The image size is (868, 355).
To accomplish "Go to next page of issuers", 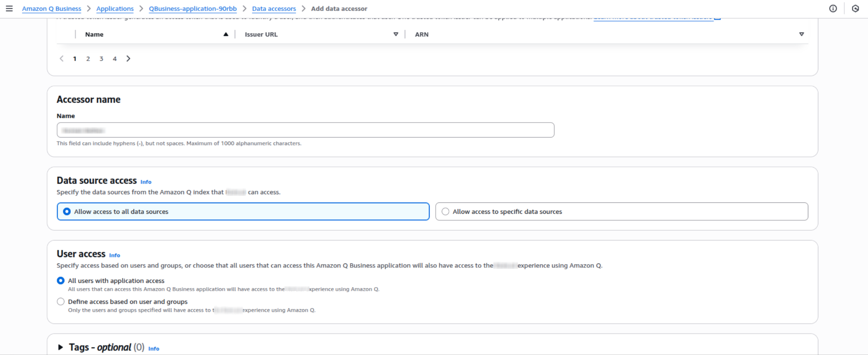I will pos(128,59).
